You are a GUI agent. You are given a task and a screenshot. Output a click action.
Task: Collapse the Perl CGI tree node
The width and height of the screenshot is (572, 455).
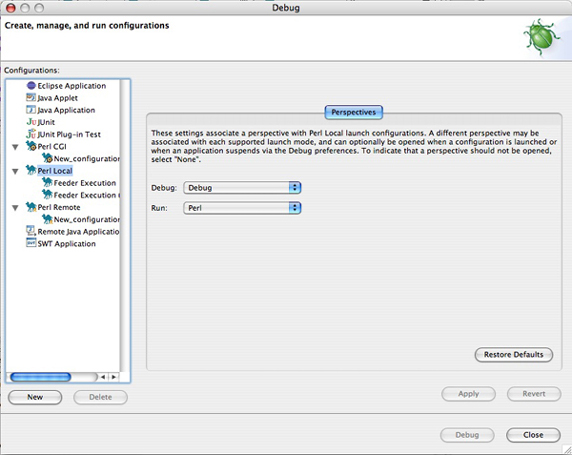(x=15, y=147)
